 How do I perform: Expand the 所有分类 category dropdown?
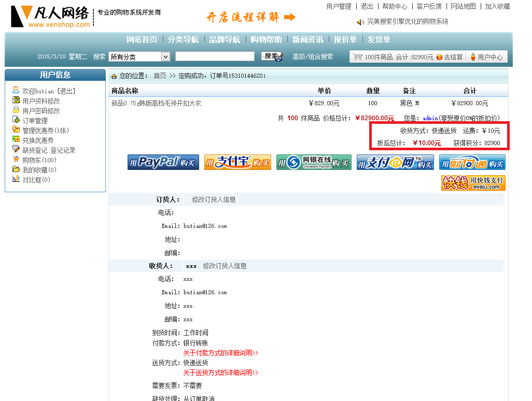click(x=139, y=56)
